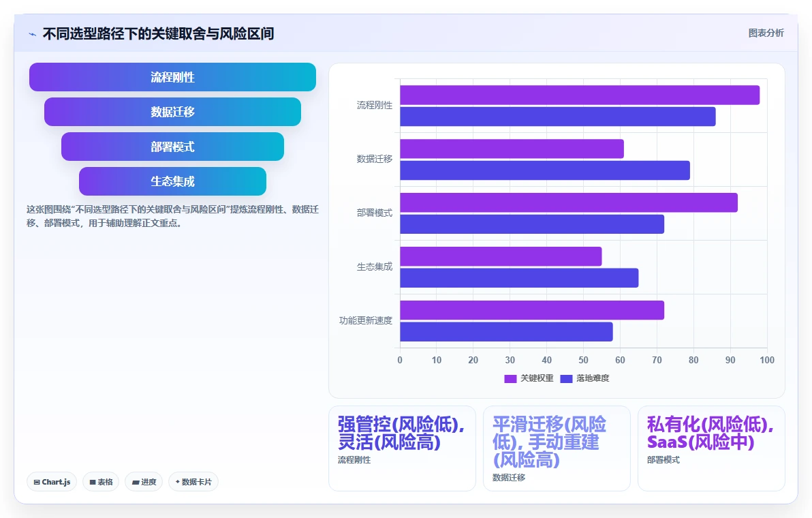The image size is (812, 518).
Task: Click the Chart.js tag chip
Action: 52,482
